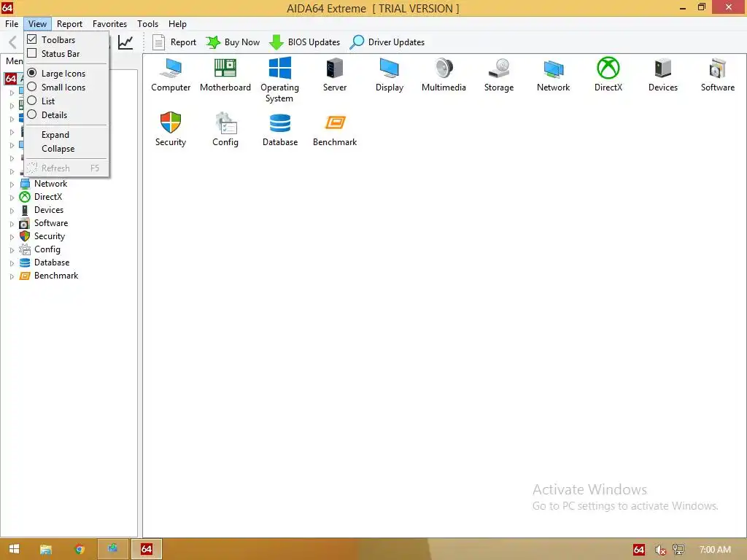Open the Computer category icon
Viewport: 747px width, 560px height.
(x=171, y=75)
